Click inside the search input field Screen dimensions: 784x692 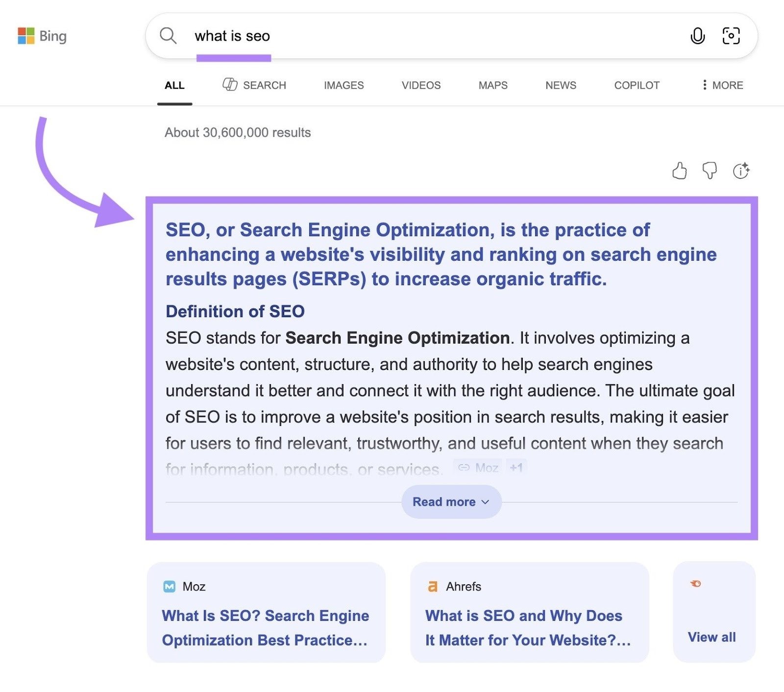pyautogui.click(x=392, y=36)
